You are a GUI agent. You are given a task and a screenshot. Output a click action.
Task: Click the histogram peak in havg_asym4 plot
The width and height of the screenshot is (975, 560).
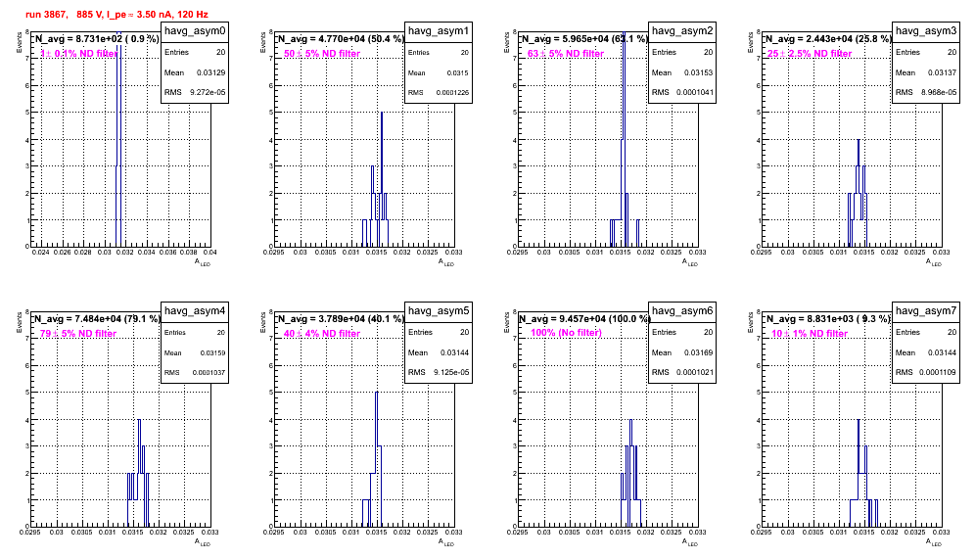pyautogui.click(x=139, y=421)
